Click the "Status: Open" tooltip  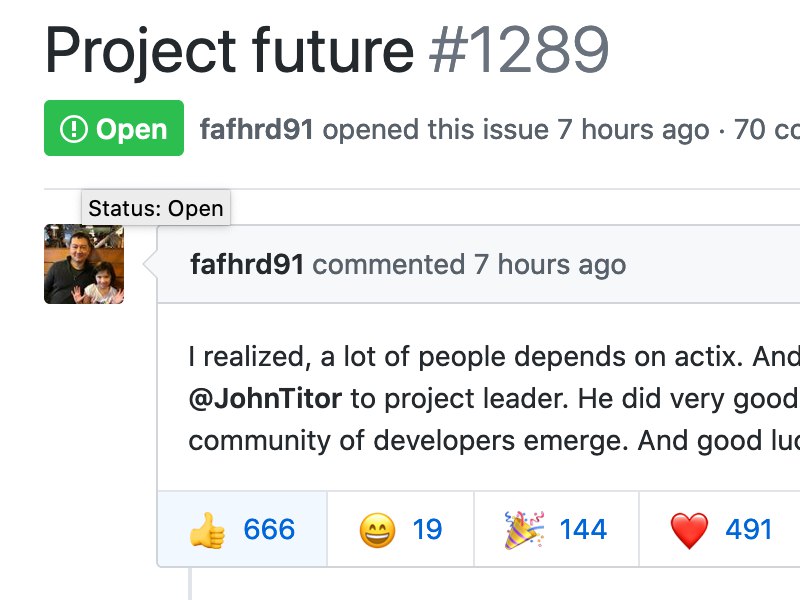click(x=156, y=208)
